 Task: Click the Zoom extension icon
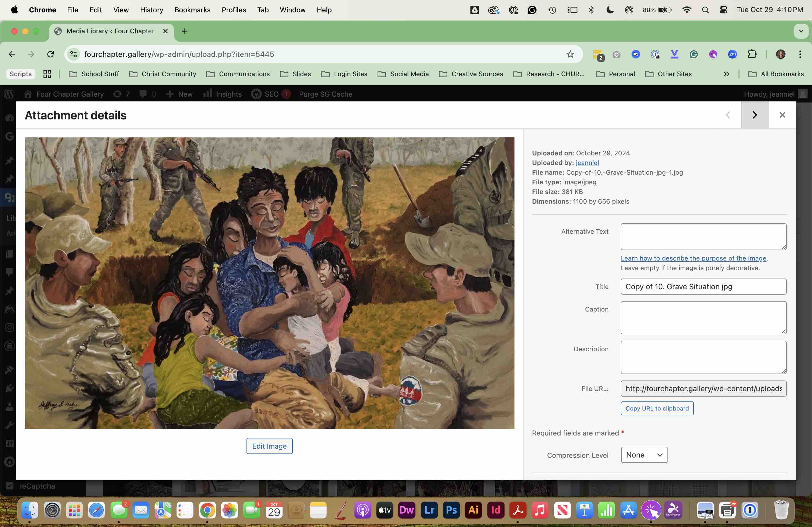click(732, 54)
